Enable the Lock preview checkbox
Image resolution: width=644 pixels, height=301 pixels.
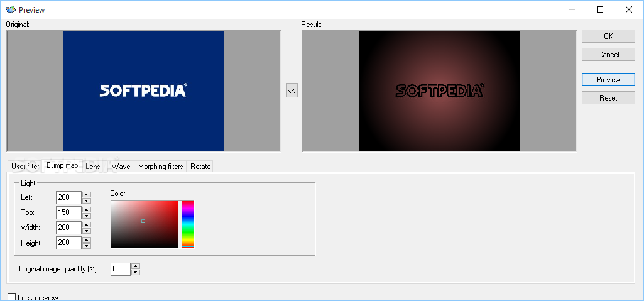click(x=12, y=297)
